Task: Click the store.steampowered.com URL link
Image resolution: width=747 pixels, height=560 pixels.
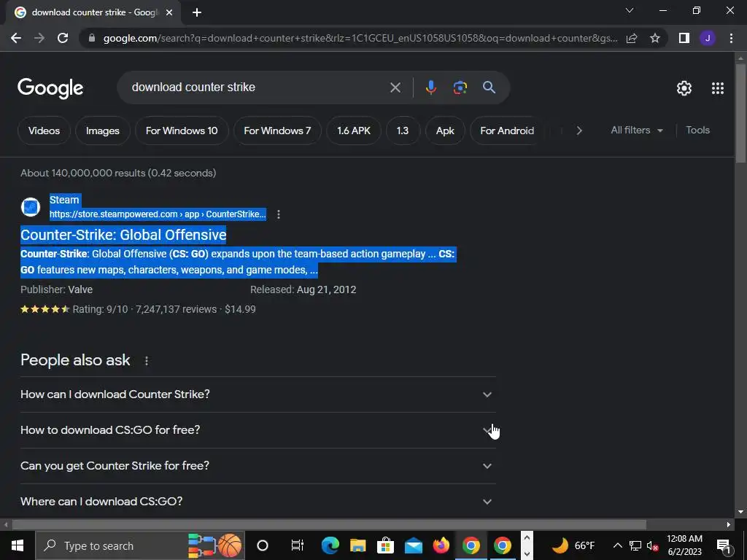Action: click(158, 214)
